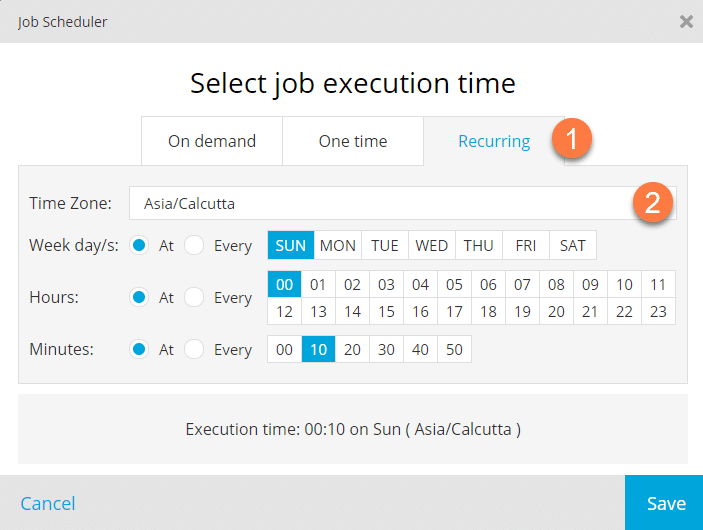Select minute 50 in the Minutes row
This screenshot has height=530, width=703.
(x=454, y=349)
